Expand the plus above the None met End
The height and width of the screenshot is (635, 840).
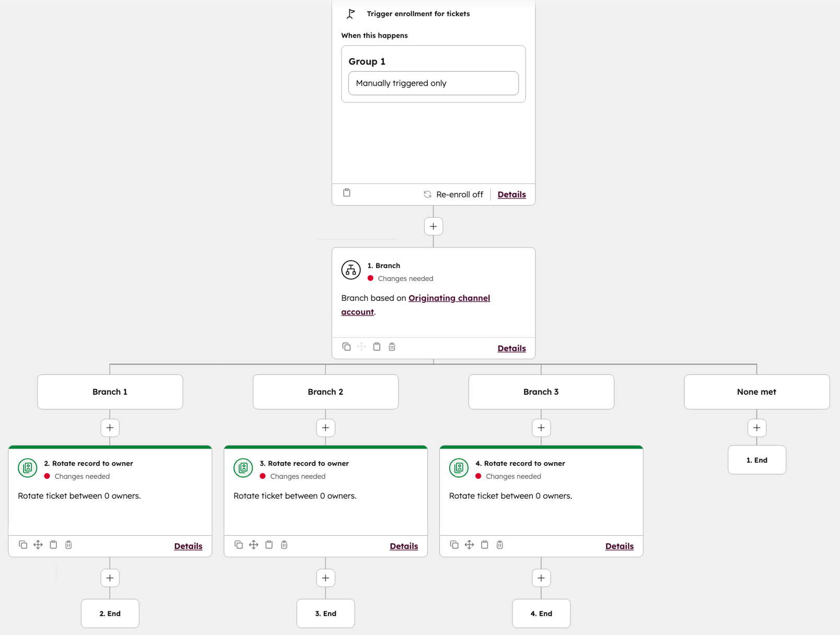(756, 427)
